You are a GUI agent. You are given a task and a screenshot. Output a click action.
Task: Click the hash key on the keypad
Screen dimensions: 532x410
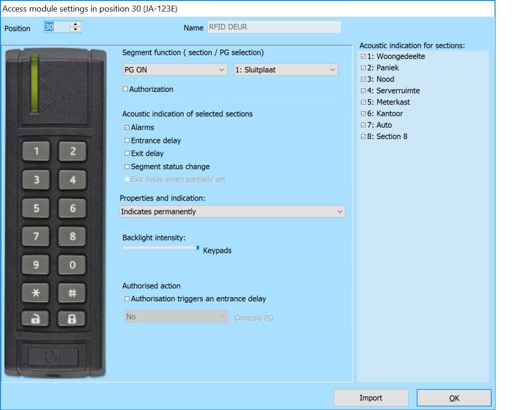(73, 293)
